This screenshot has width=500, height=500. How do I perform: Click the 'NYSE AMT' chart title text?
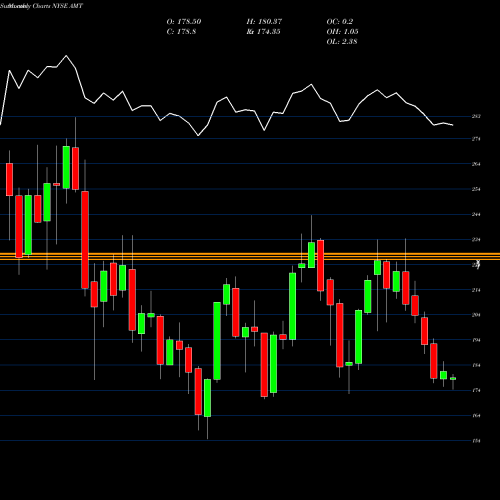(x=68, y=6)
